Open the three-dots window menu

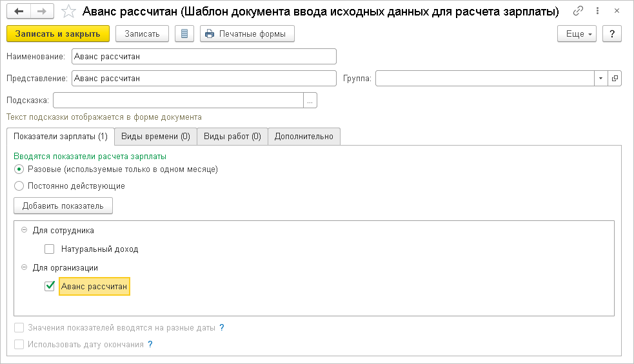click(598, 11)
